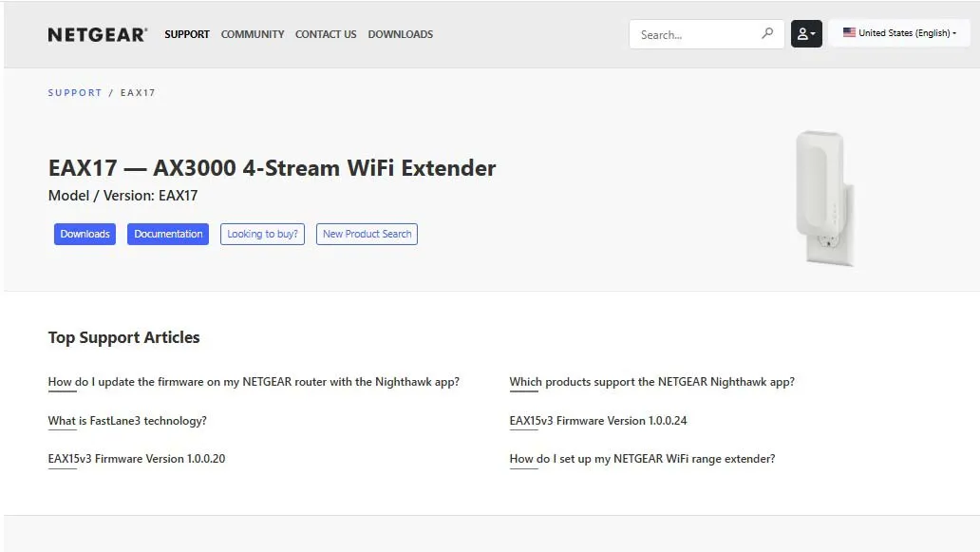Screen dimensions: 980x552
Task: Click the "New Product Search" button
Action: 367,234
